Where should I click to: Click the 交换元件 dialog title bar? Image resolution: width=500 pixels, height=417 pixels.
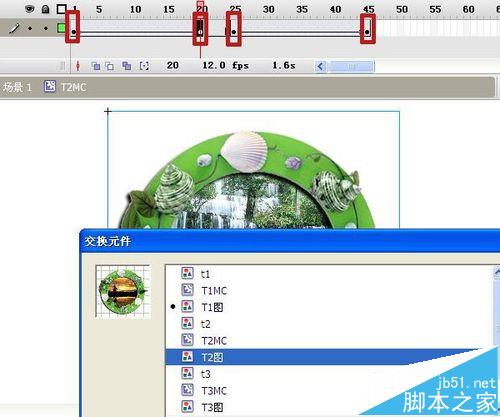point(290,241)
